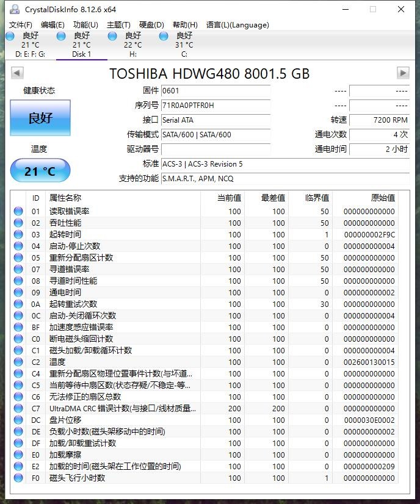Open the 功能(U) menu
420x504 pixels.
(x=85, y=25)
